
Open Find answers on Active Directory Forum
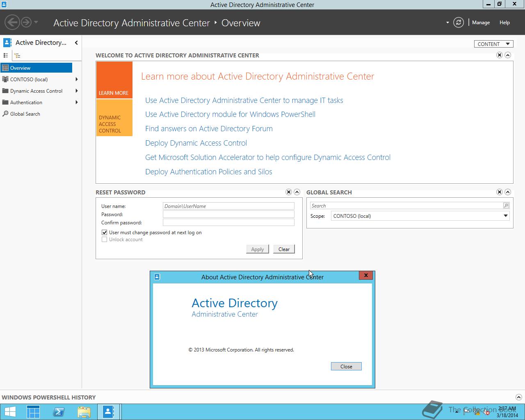(209, 129)
